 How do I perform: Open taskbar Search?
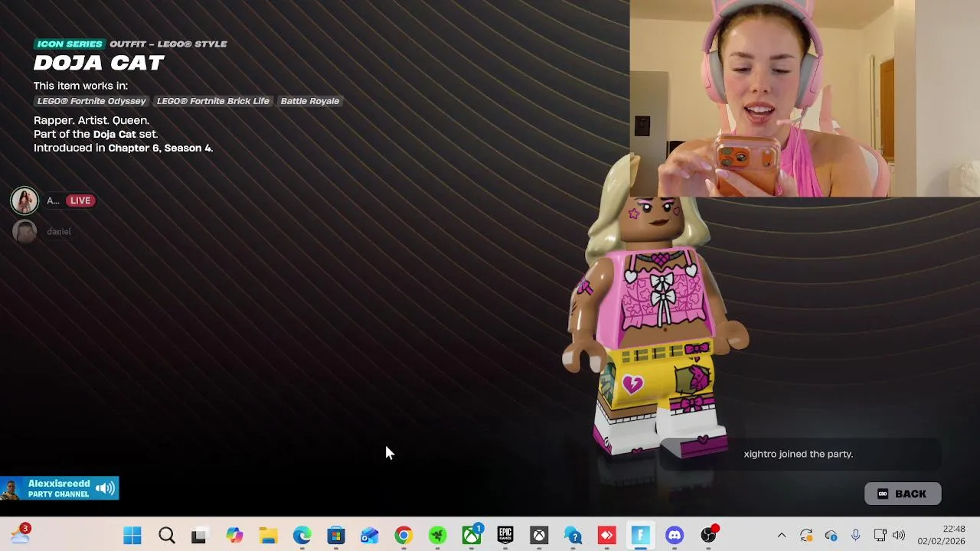click(x=166, y=536)
